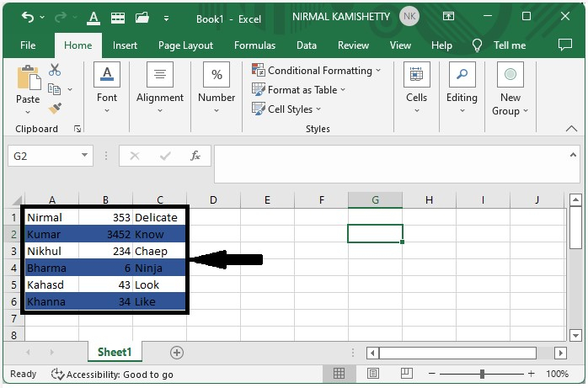588x388 pixels.
Task: Click horizontal scrollbar right arrow
Action: click(x=561, y=353)
